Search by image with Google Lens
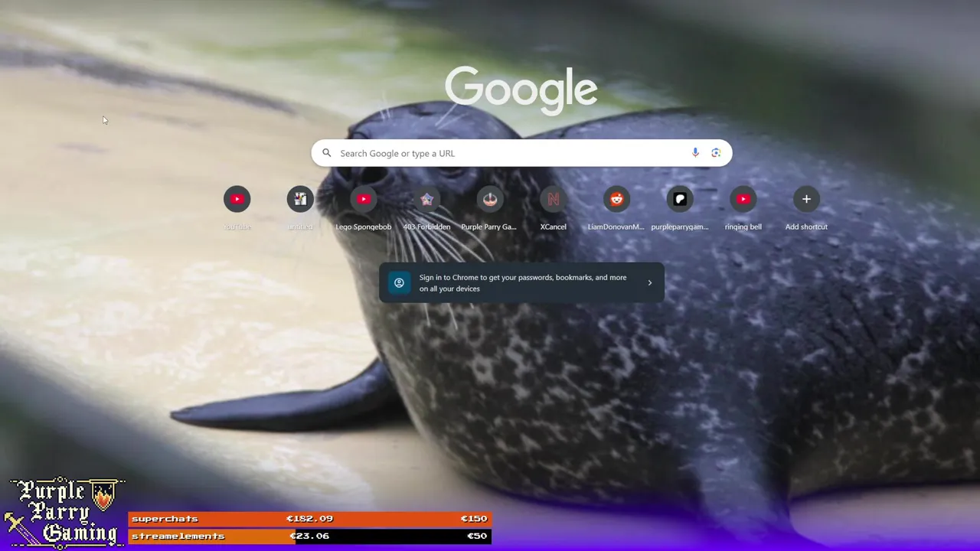Screen dimensions: 980x551 (716, 153)
